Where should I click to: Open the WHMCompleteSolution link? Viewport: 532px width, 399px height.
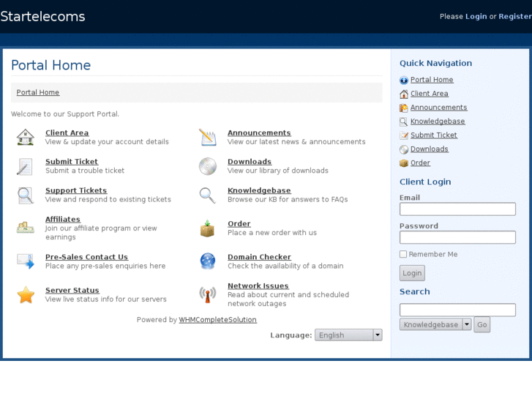coord(217,320)
